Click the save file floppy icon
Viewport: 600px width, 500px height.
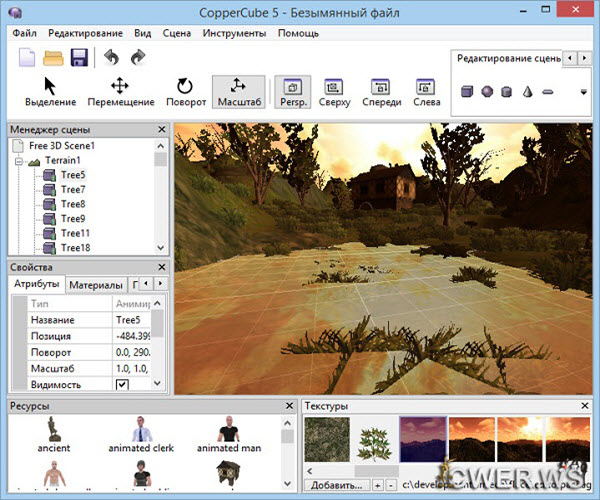(78, 58)
